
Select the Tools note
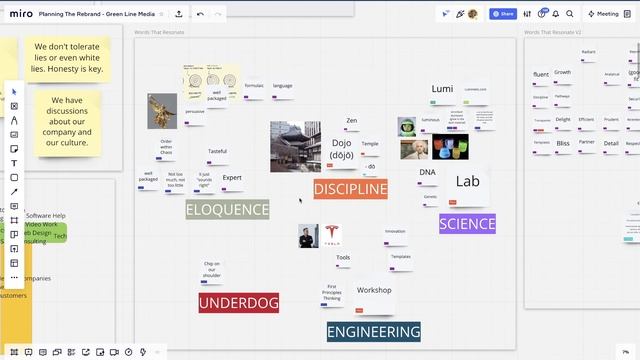[x=343, y=260]
